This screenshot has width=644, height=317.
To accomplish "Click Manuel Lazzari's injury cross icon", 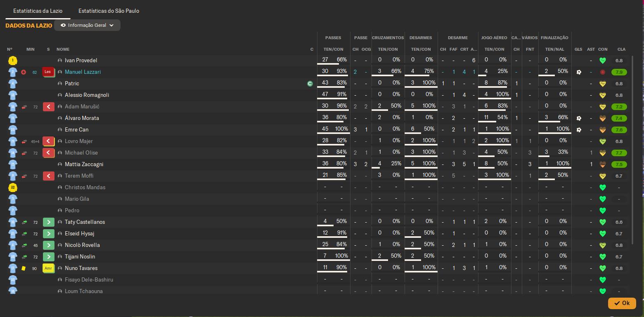I will 23,72.
